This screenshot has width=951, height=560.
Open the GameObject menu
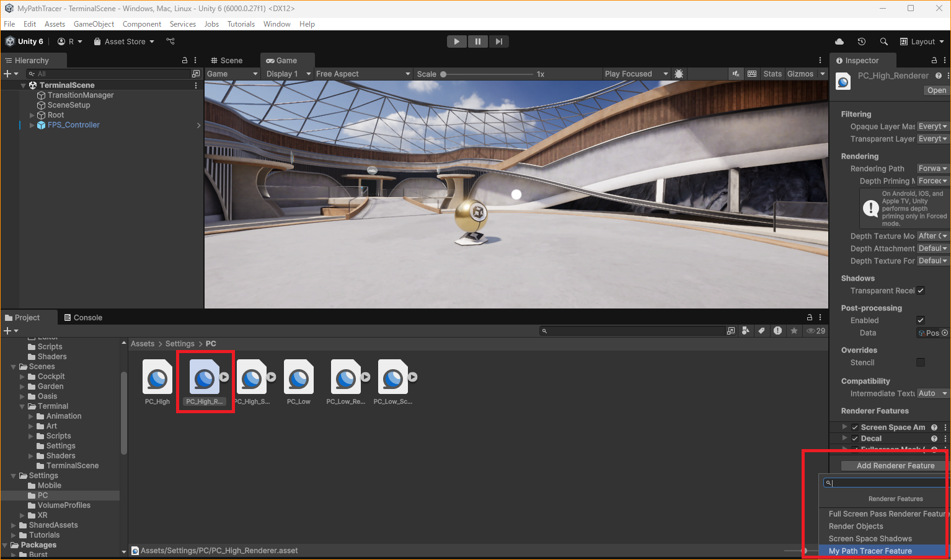click(x=94, y=24)
